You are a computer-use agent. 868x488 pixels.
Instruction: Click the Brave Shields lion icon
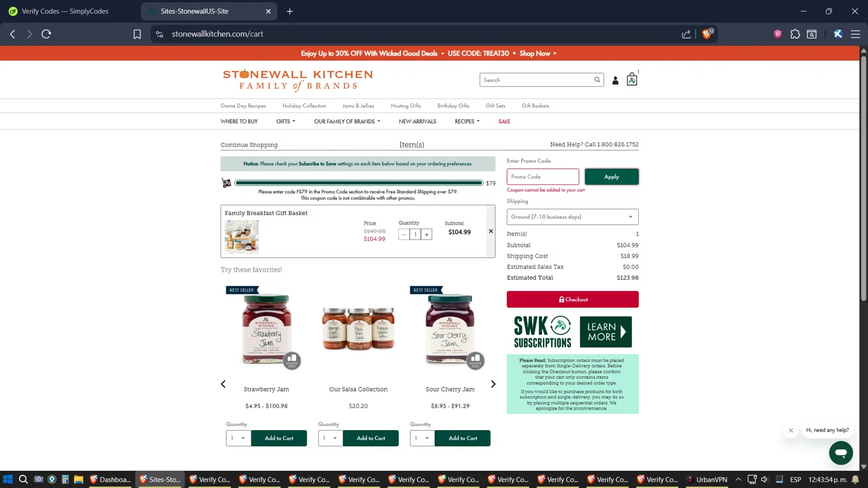coord(707,34)
